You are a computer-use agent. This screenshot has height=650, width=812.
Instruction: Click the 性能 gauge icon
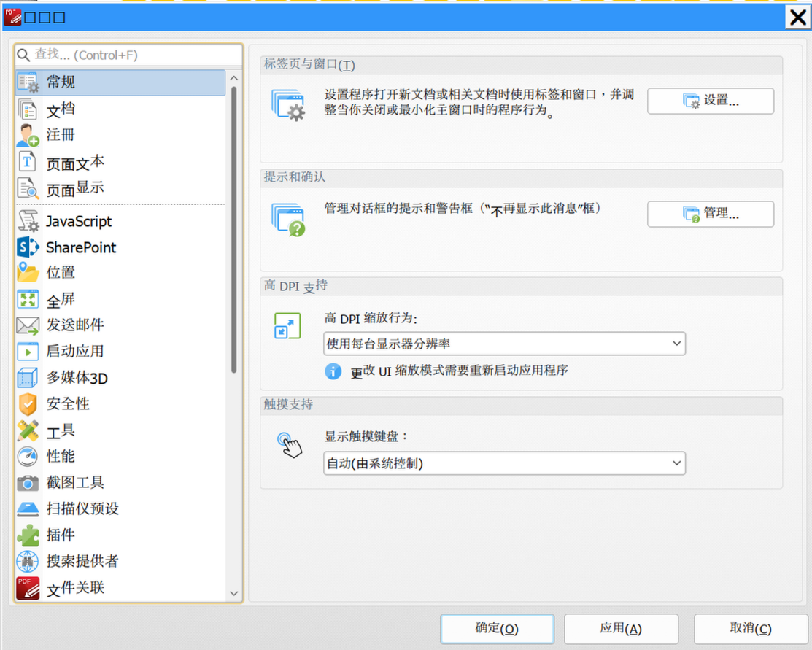pyautogui.click(x=28, y=456)
